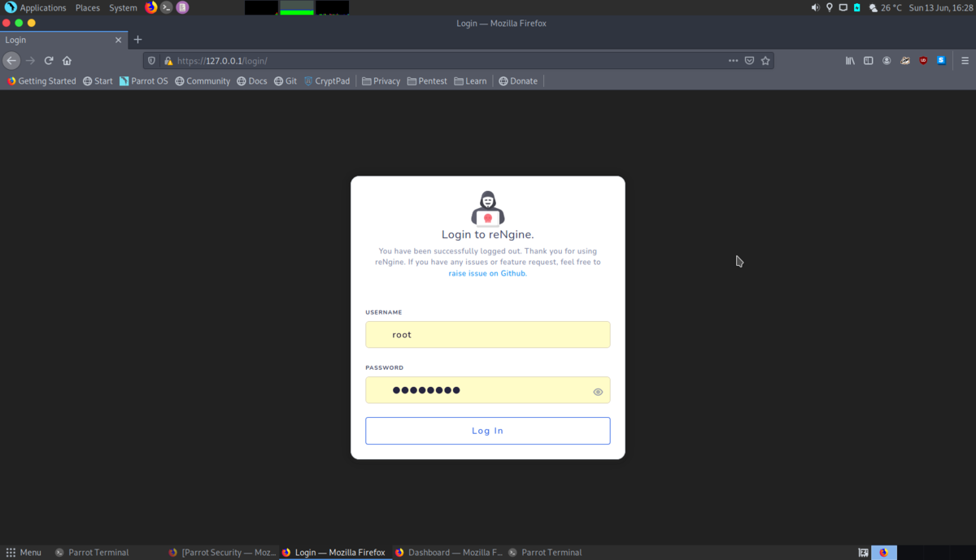
Task: Open the Git bookmark
Action: pos(285,81)
